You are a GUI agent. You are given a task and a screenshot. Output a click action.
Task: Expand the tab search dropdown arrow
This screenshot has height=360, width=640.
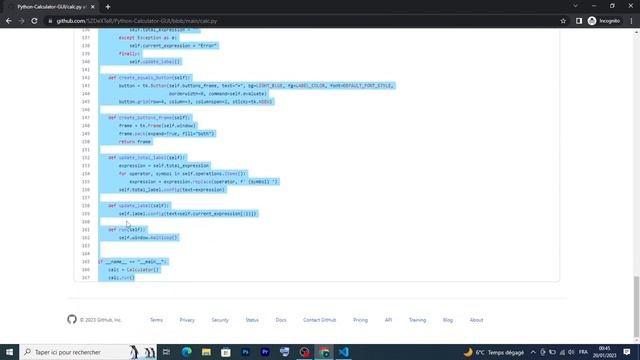[576, 6]
